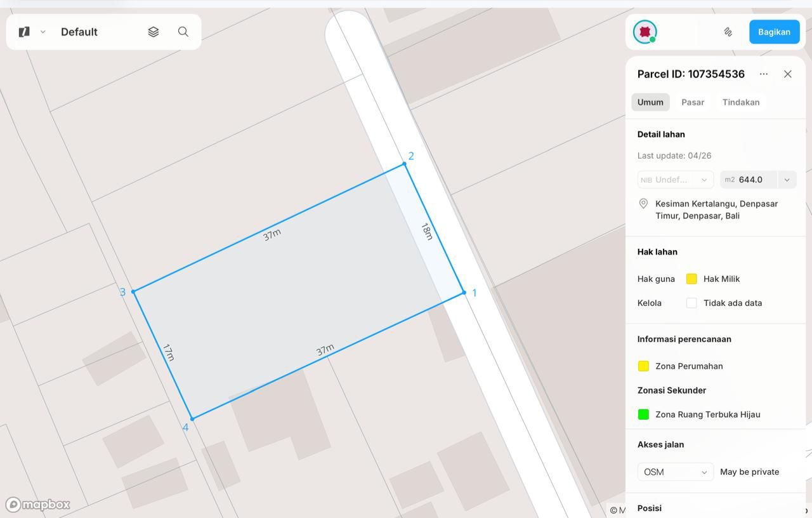Click the app logo icon beside Default

24,32
